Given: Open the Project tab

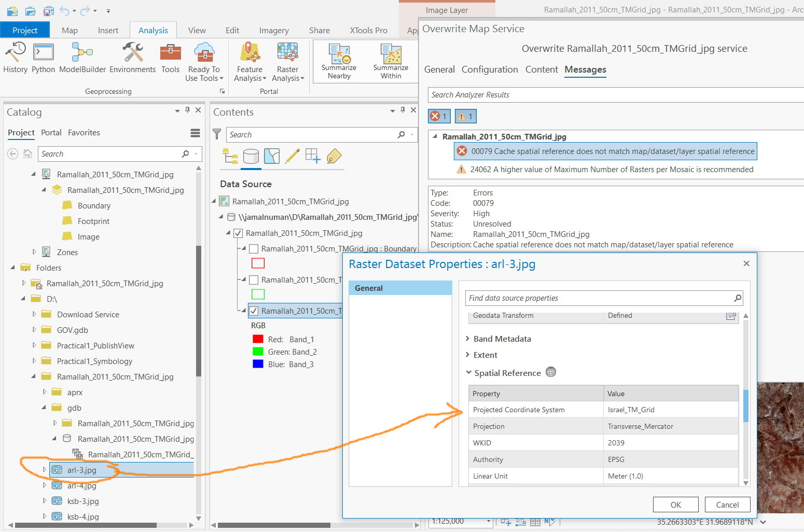Looking at the screenshot, I should 25,30.
